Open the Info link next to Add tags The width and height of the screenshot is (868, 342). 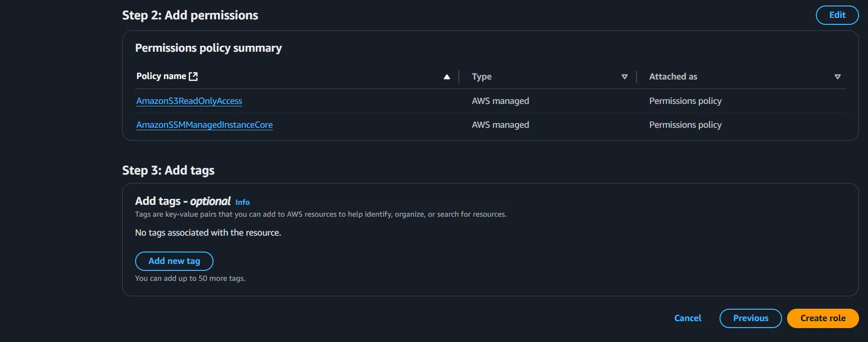(242, 202)
